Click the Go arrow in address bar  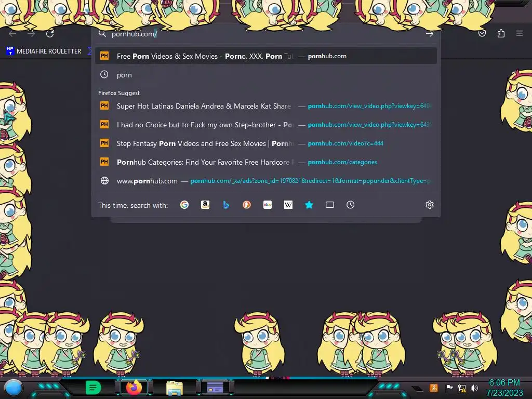click(x=430, y=34)
